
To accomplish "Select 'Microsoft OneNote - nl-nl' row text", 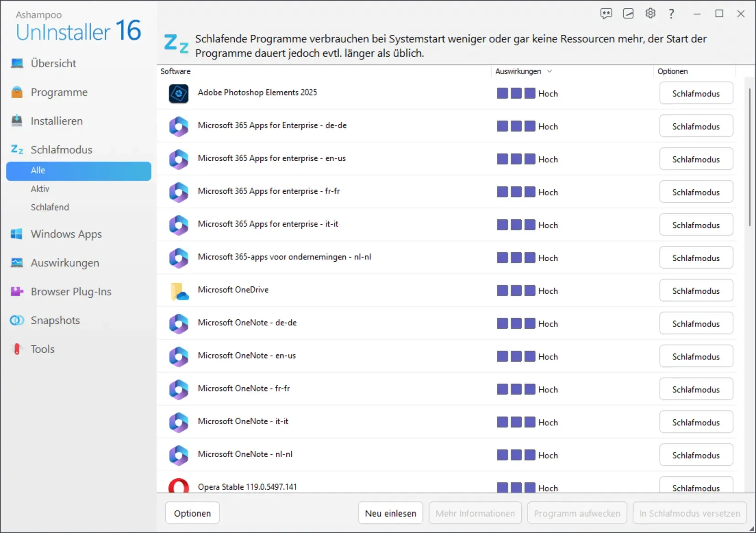I will pyautogui.click(x=245, y=454).
